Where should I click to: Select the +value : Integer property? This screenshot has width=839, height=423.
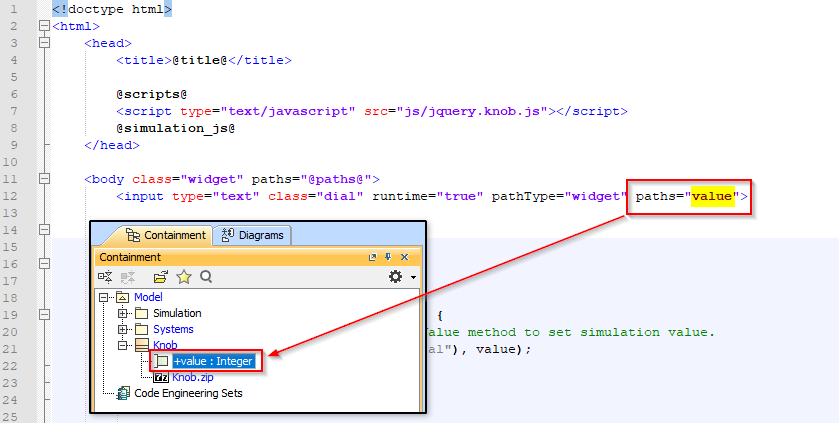click(x=212, y=362)
